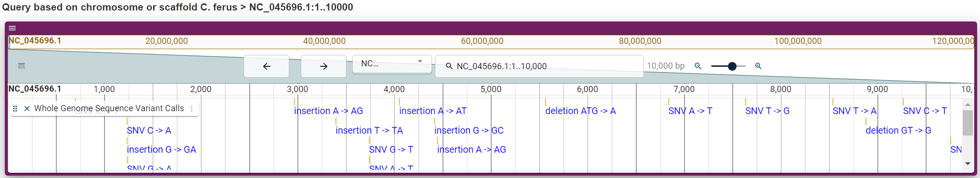Click Whole Genome Sequence Variant Calls track label
The height and width of the screenshot is (178, 980).
[x=109, y=108]
